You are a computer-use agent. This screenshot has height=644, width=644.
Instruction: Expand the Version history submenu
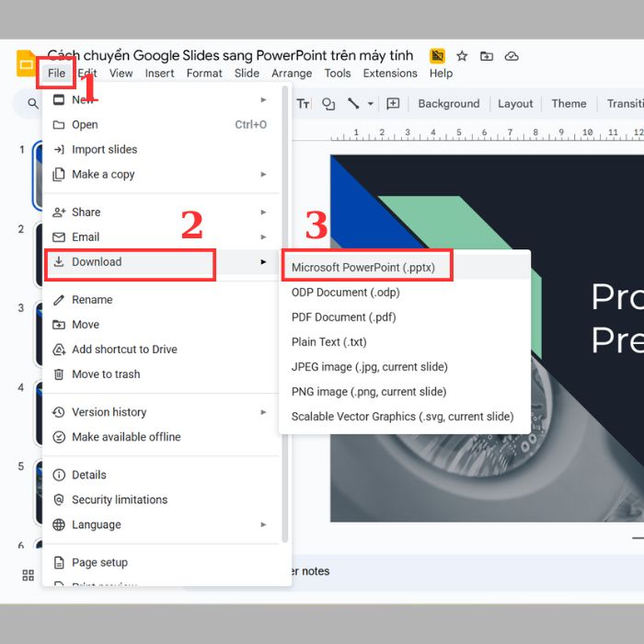[x=161, y=412]
